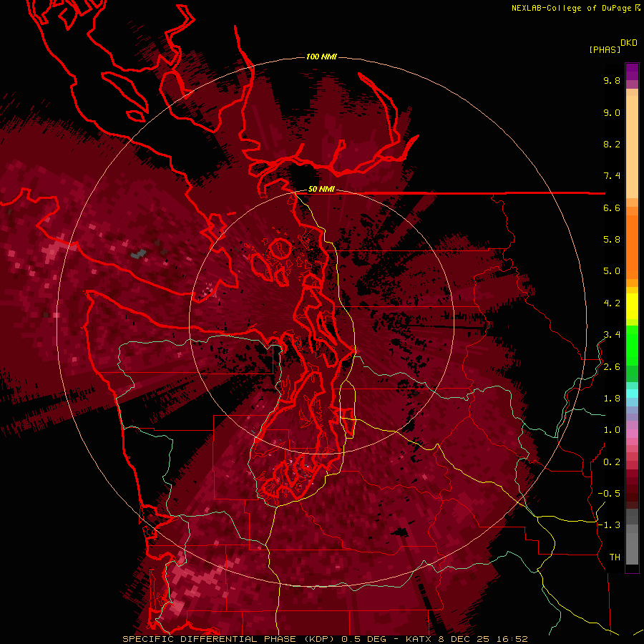Select the 9.0 legend value
This screenshot has height=644, width=644.
(612, 112)
